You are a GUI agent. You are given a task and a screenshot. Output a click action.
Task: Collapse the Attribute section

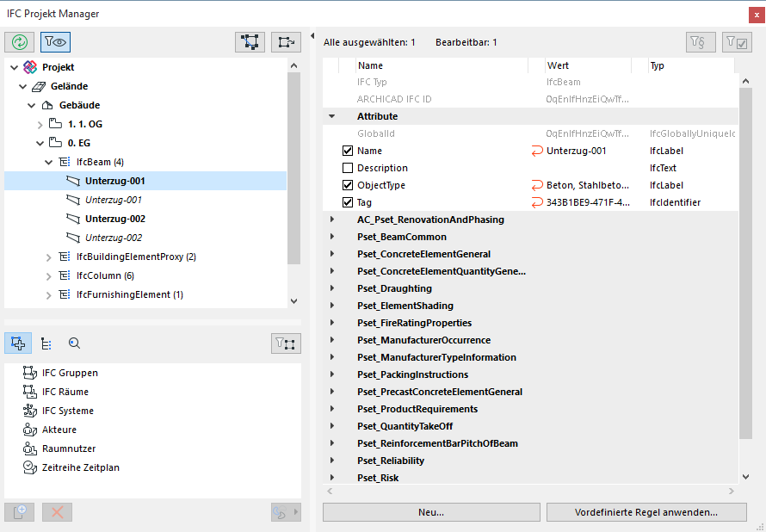coord(331,116)
